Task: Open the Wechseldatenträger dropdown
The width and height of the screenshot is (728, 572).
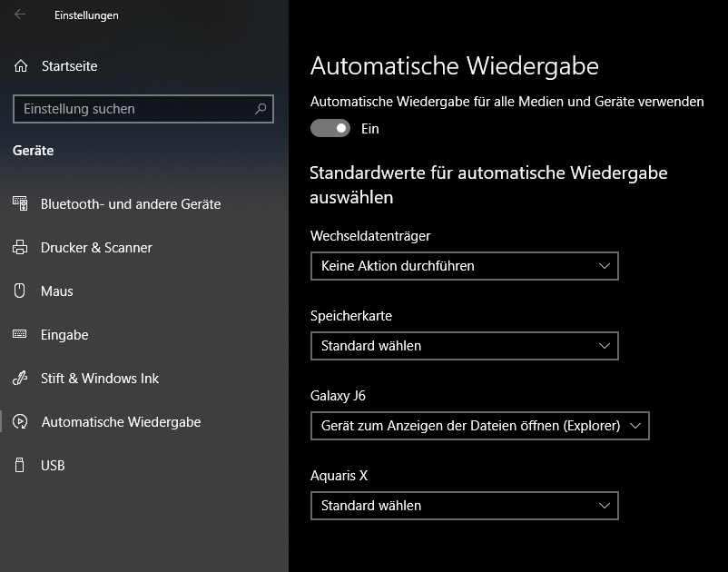Action: (464, 266)
